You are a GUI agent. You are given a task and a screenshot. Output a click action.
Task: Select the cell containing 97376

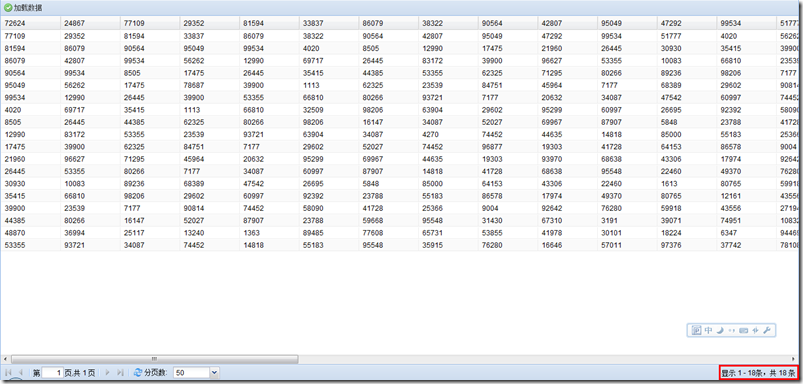tap(687, 245)
